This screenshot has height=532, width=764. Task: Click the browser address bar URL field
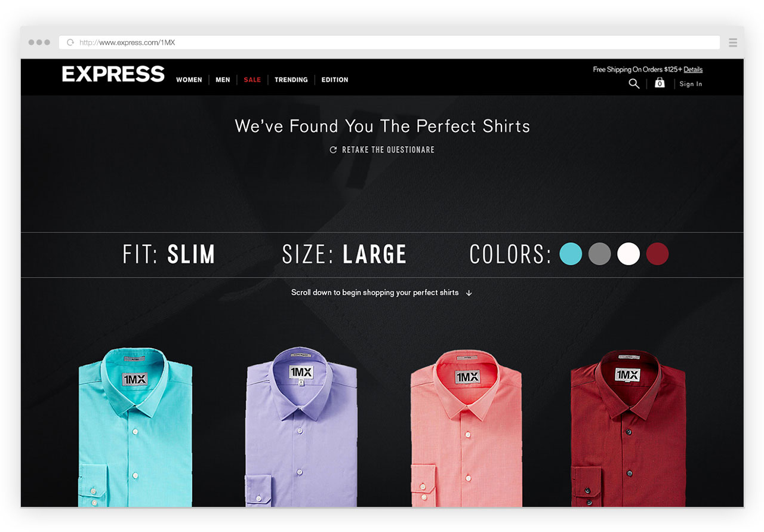[389, 42]
